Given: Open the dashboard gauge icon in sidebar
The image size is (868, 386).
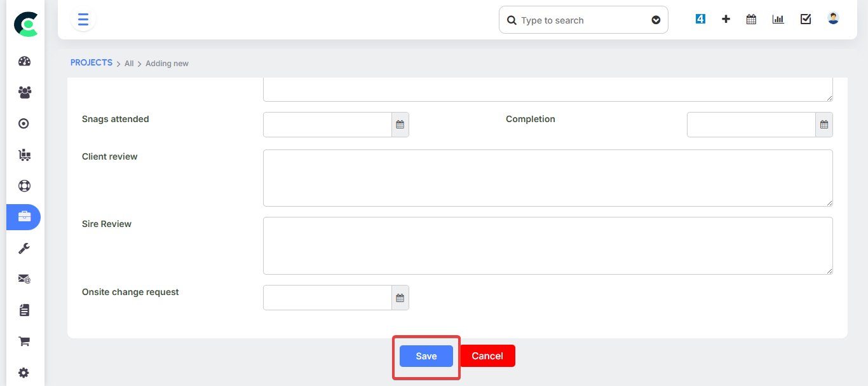Looking at the screenshot, I should coord(24,61).
